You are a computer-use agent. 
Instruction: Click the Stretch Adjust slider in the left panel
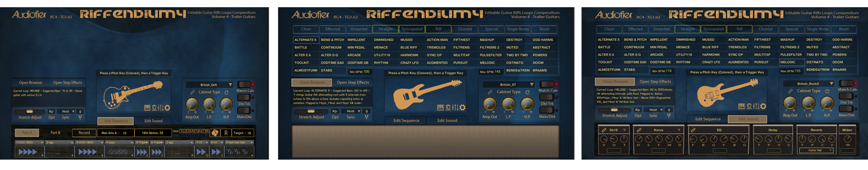pos(30,111)
